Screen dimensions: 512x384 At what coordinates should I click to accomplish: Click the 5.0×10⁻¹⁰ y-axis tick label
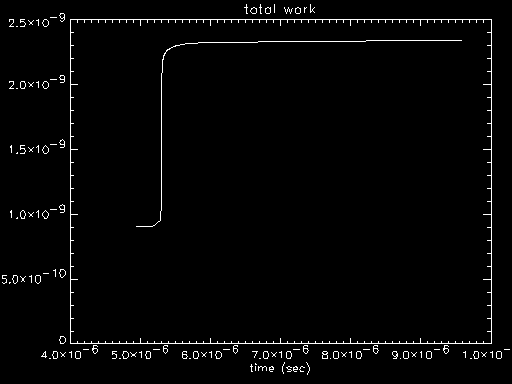click(34, 277)
